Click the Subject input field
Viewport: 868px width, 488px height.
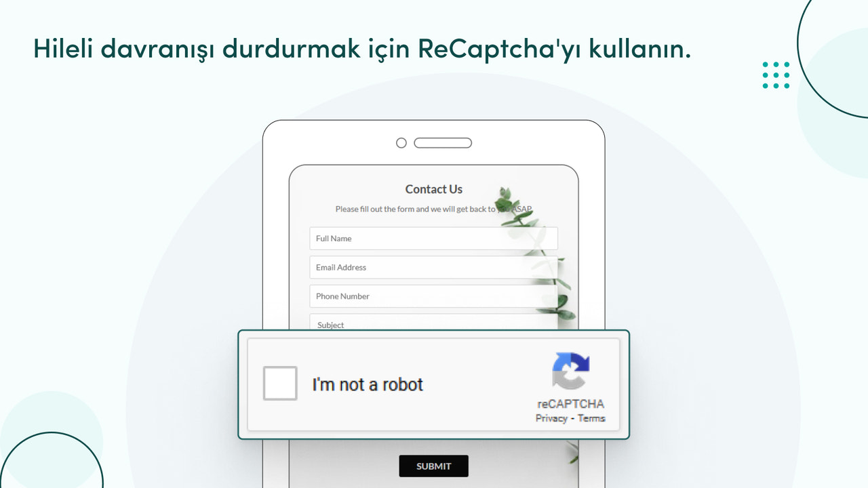[433, 323]
